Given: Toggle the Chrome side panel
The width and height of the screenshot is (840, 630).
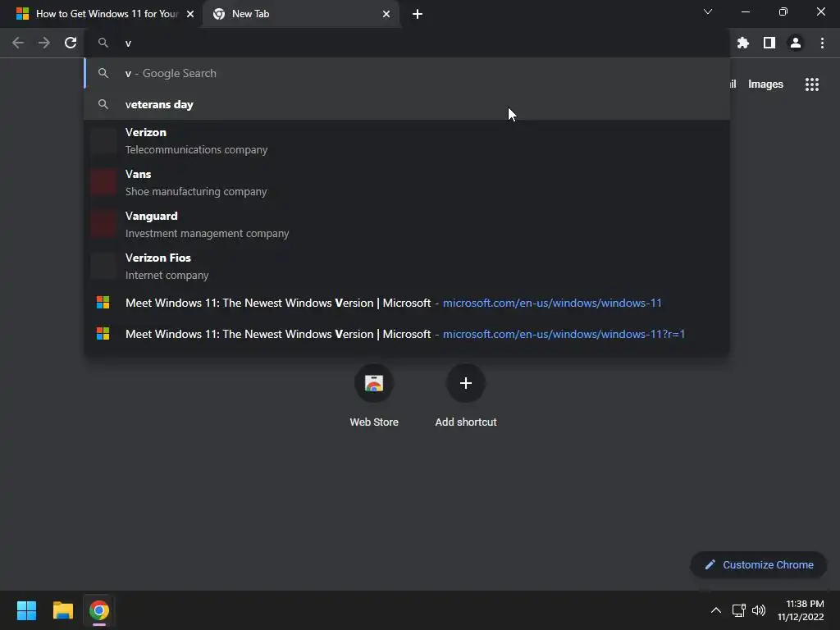Looking at the screenshot, I should click(769, 43).
